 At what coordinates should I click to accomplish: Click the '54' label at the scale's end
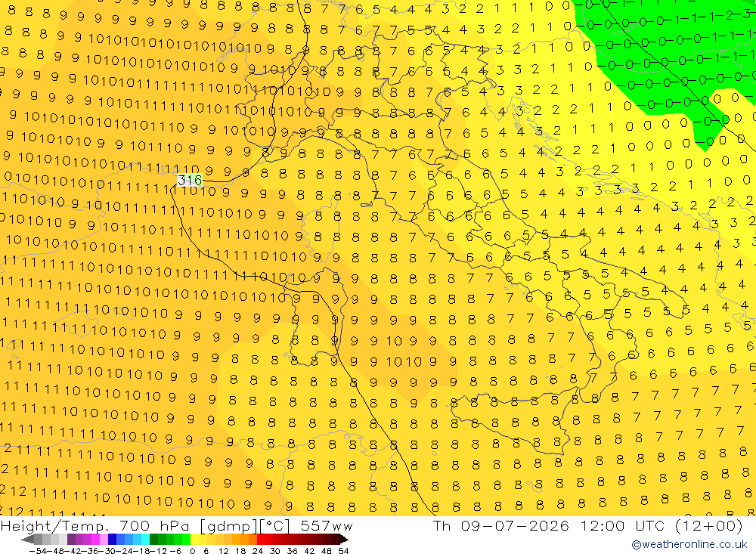(343, 551)
